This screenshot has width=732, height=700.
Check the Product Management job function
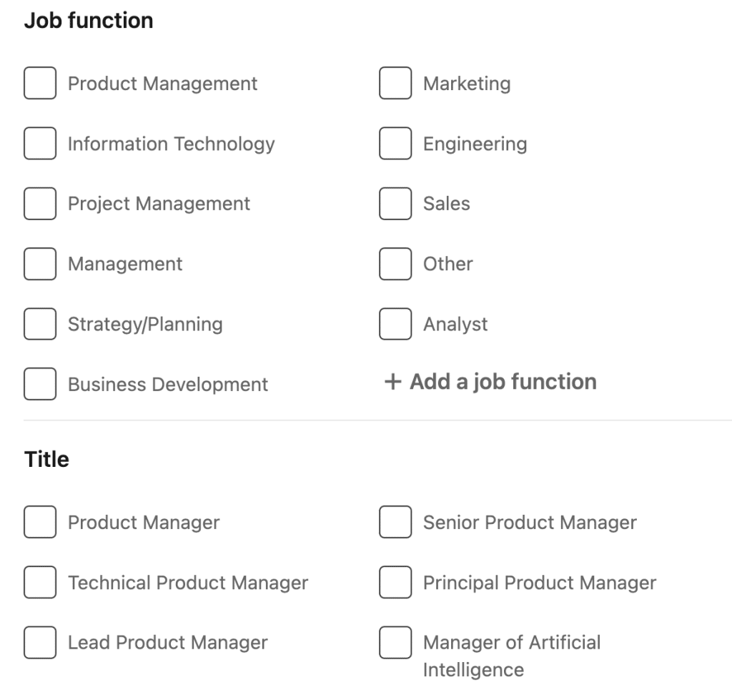[40, 84]
